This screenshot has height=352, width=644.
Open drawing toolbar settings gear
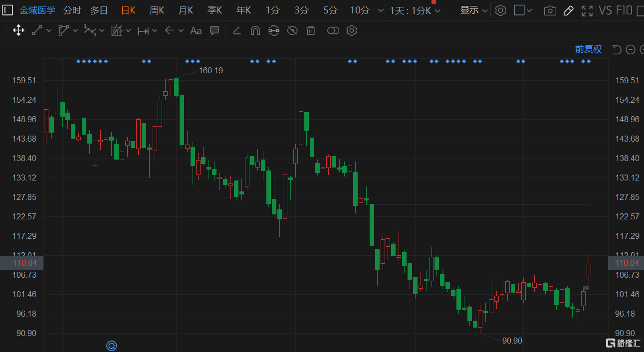click(352, 30)
